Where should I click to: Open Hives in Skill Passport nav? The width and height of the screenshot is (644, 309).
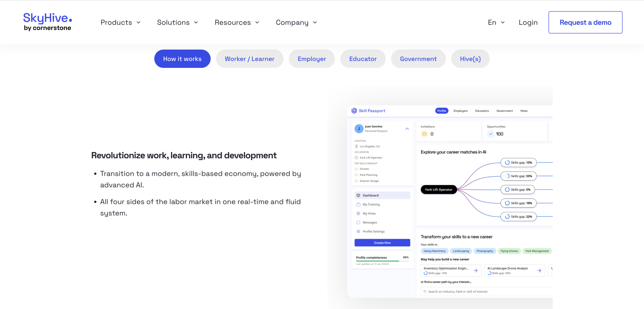[524, 111]
